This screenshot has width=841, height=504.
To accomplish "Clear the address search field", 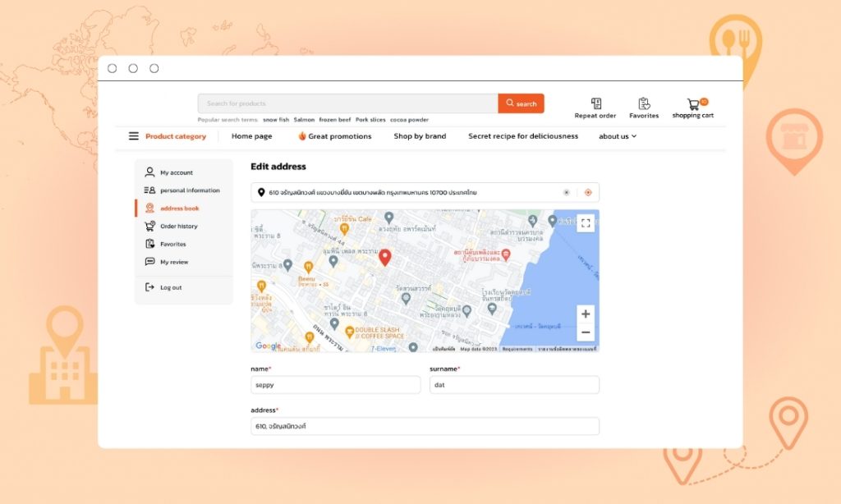I will click(x=566, y=193).
